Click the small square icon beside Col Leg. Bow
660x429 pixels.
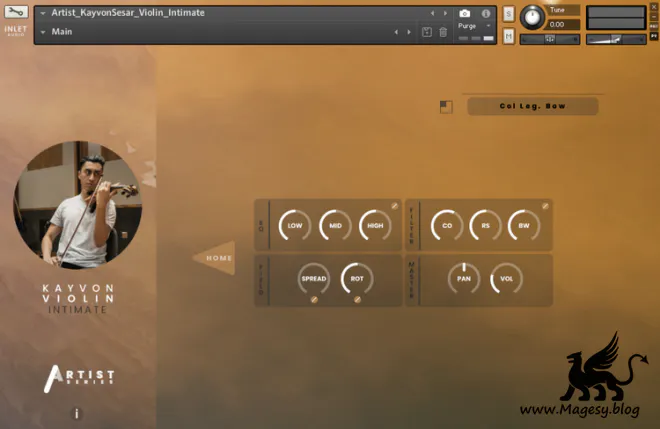[x=446, y=107]
